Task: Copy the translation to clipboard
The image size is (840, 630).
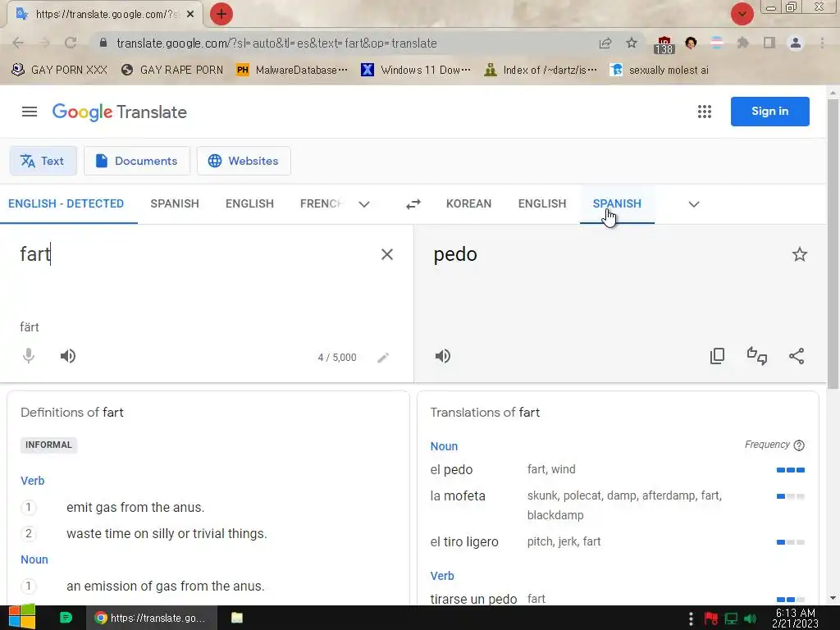Action: tap(717, 356)
